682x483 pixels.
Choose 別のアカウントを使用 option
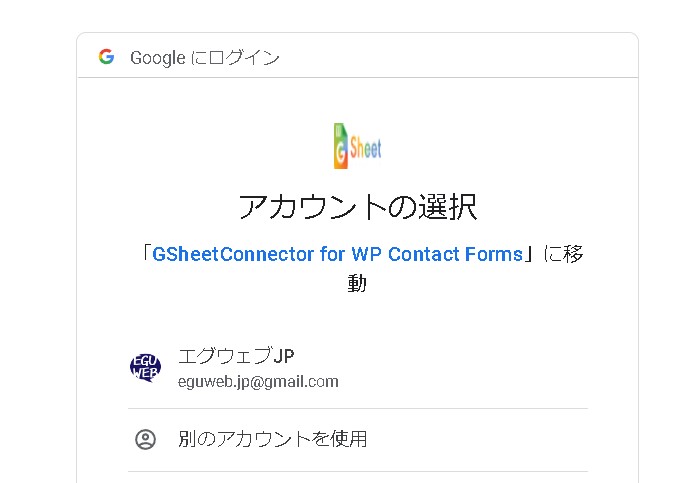coord(272,439)
